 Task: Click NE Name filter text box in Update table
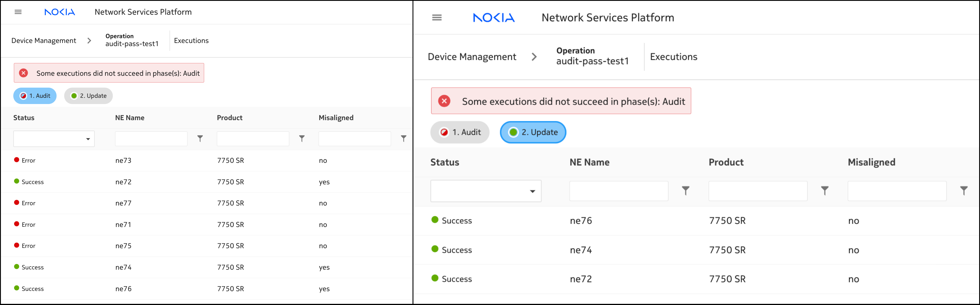[619, 191]
